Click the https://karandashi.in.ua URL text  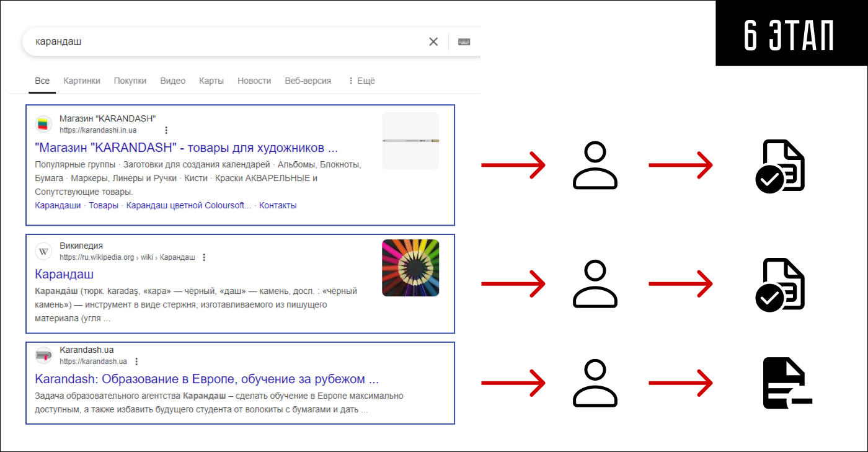(98, 130)
